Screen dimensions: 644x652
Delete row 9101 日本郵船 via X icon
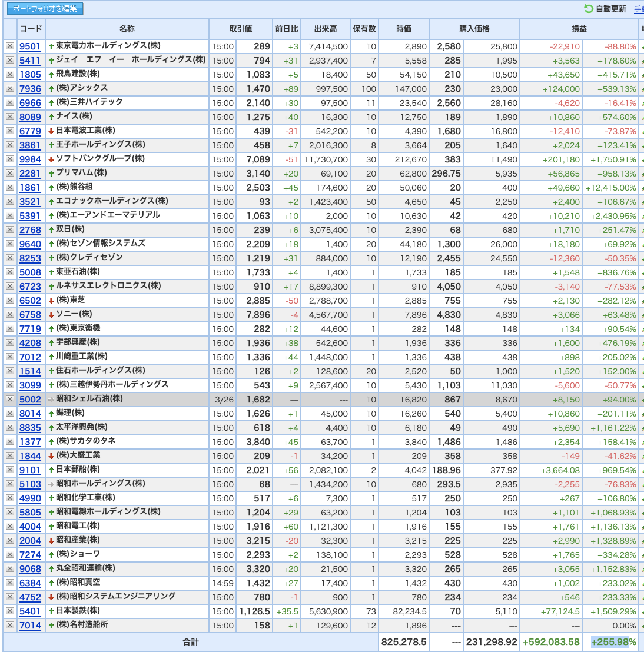click(x=10, y=470)
